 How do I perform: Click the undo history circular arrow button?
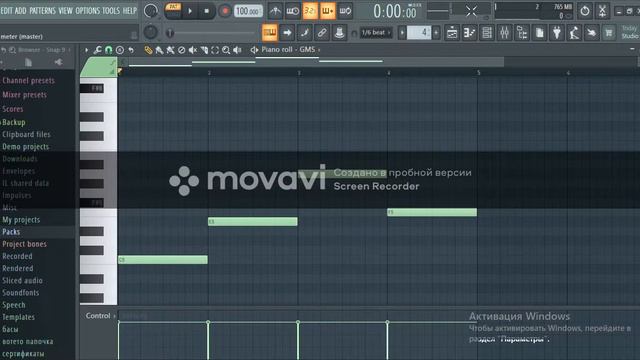point(584,11)
